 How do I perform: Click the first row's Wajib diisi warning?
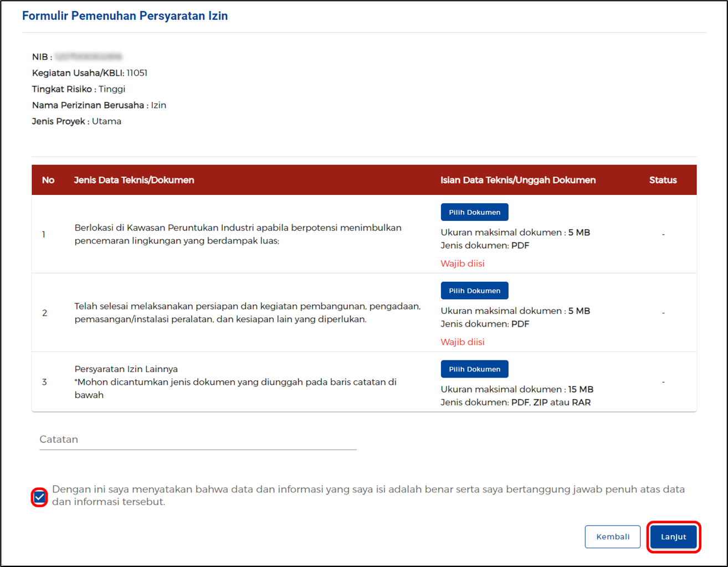point(463,264)
